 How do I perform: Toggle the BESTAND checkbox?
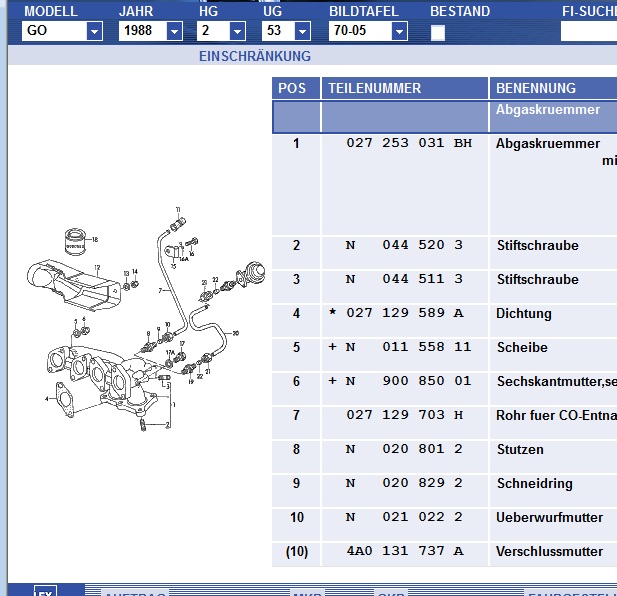tap(438, 32)
